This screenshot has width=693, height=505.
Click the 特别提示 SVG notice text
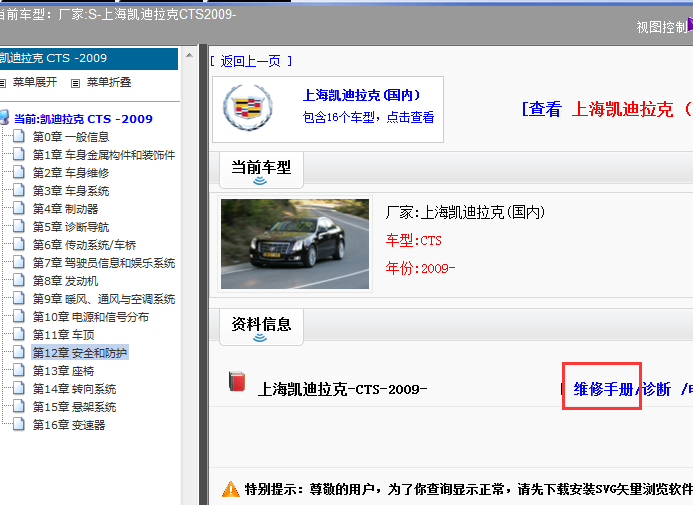click(x=468, y=489)
